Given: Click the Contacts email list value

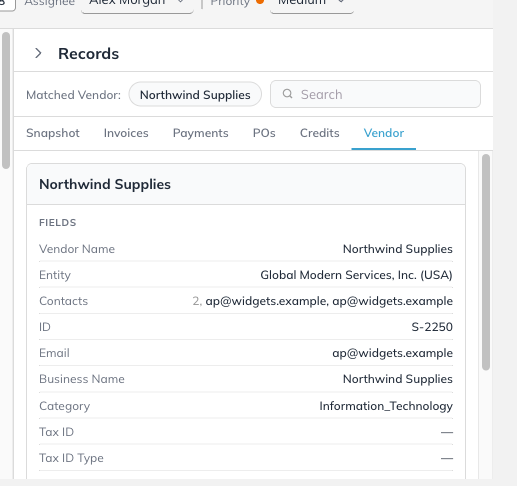Looking at the screenshot, I should point(322,301).
